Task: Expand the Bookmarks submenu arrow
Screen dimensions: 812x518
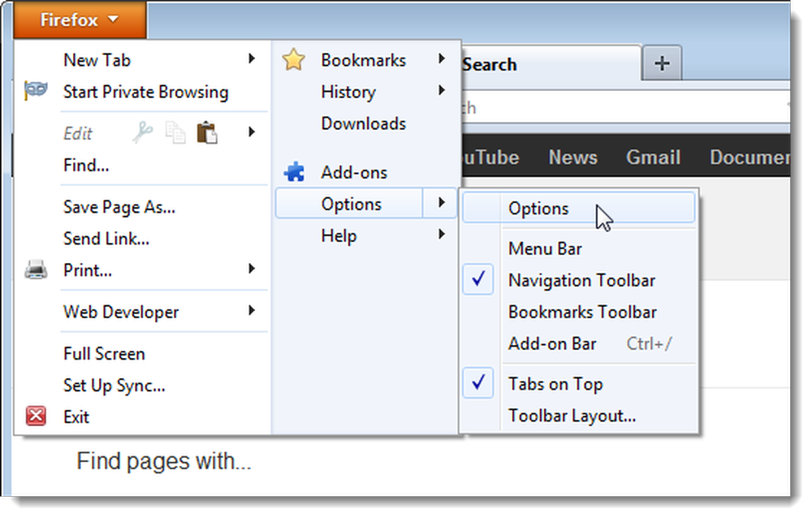Action: [441, 58]
